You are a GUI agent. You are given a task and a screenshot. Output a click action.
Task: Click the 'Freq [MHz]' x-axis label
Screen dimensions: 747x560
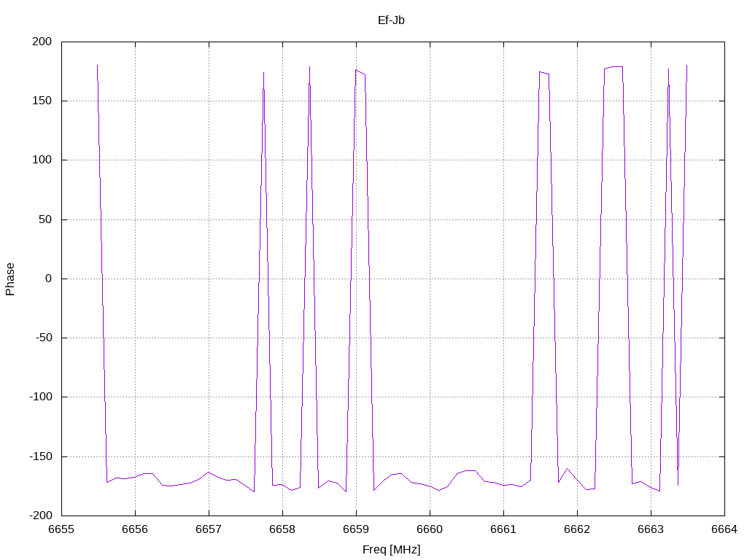click(x=391, y=549)
